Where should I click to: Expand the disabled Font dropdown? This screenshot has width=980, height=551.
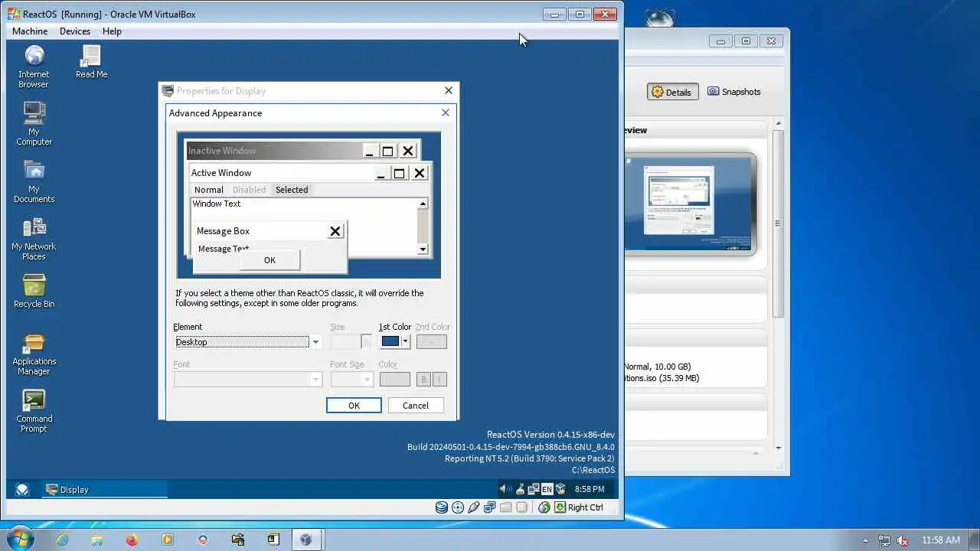coord(315,380)
